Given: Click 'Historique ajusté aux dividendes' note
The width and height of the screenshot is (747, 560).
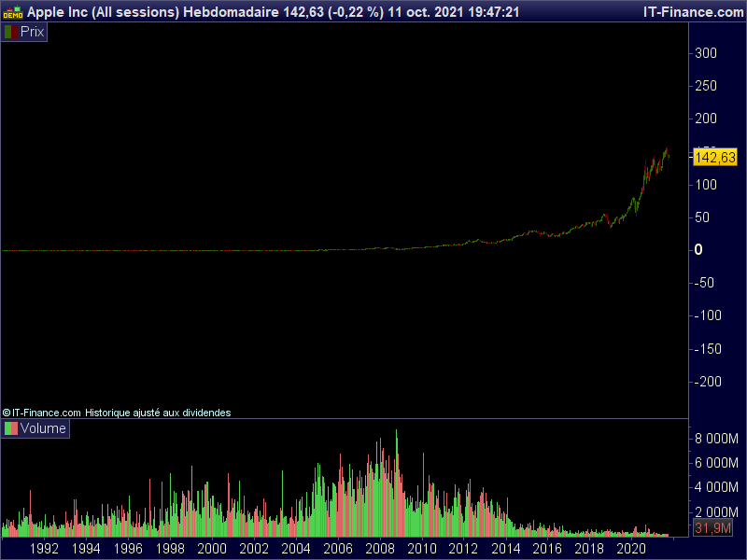Looking at the screenshot, I should click(x=158, y=413).
